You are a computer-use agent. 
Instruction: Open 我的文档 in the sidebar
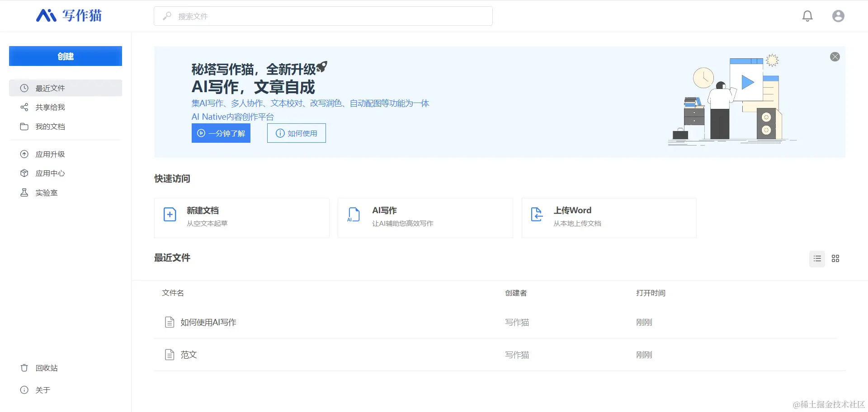click(66, 126)
